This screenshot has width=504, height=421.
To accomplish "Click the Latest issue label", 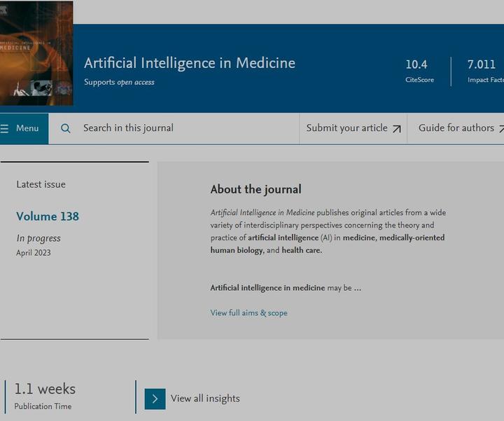I will [41, 185].
